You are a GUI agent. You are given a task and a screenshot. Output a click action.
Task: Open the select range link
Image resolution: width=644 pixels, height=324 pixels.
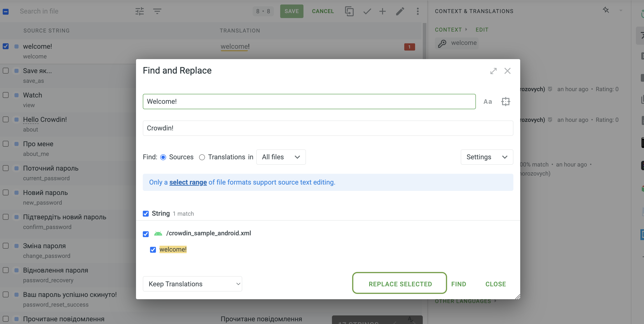coord(188,183)
